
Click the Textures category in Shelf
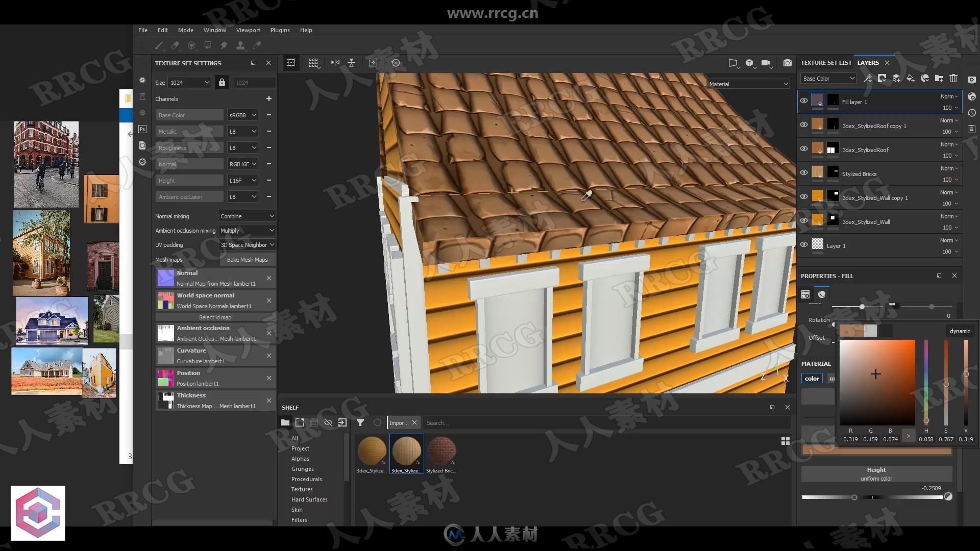302,489
